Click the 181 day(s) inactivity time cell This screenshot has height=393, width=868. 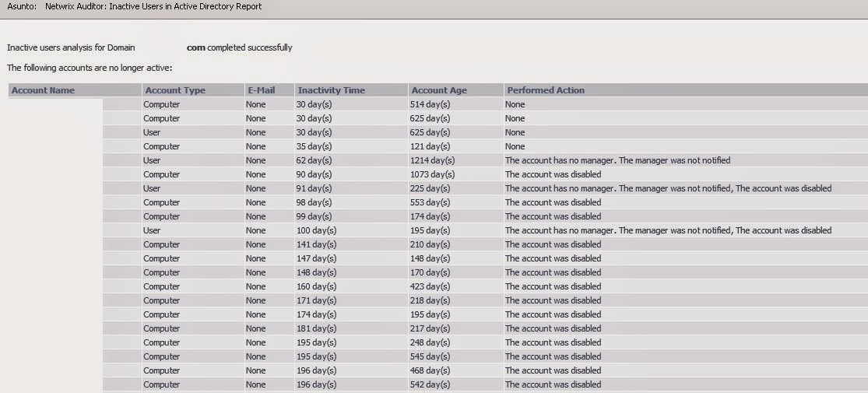coord(316,328)
